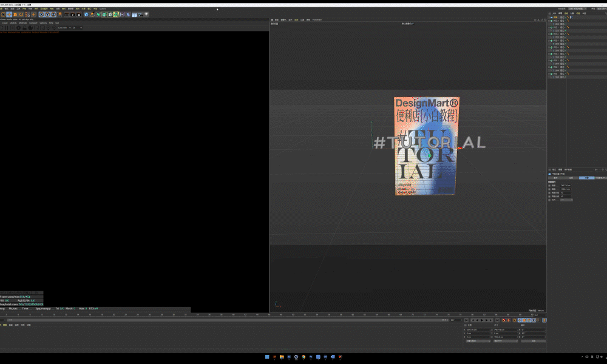Open the coordinate mode dropdown

click(478, 341)
